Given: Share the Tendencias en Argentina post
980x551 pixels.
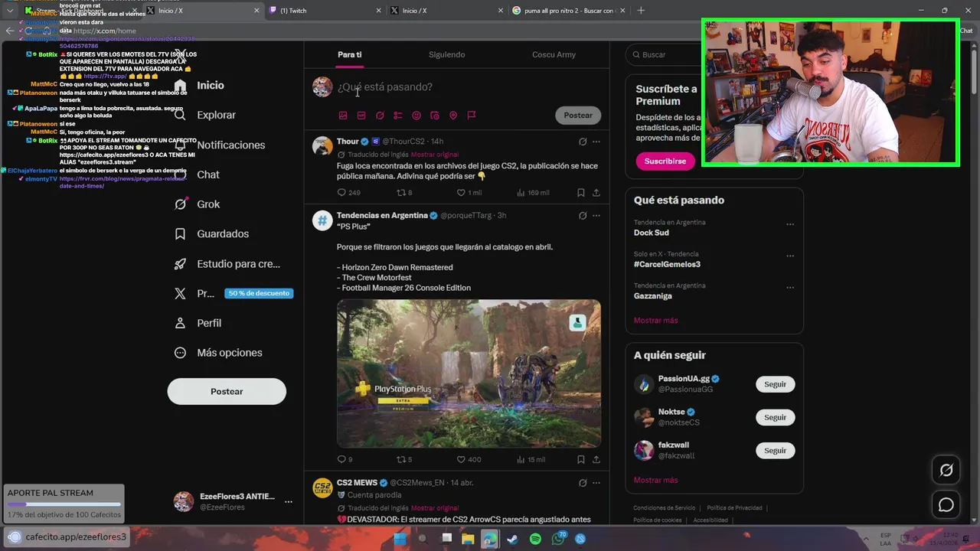Looking at the screenshot, I should [596, 459].
